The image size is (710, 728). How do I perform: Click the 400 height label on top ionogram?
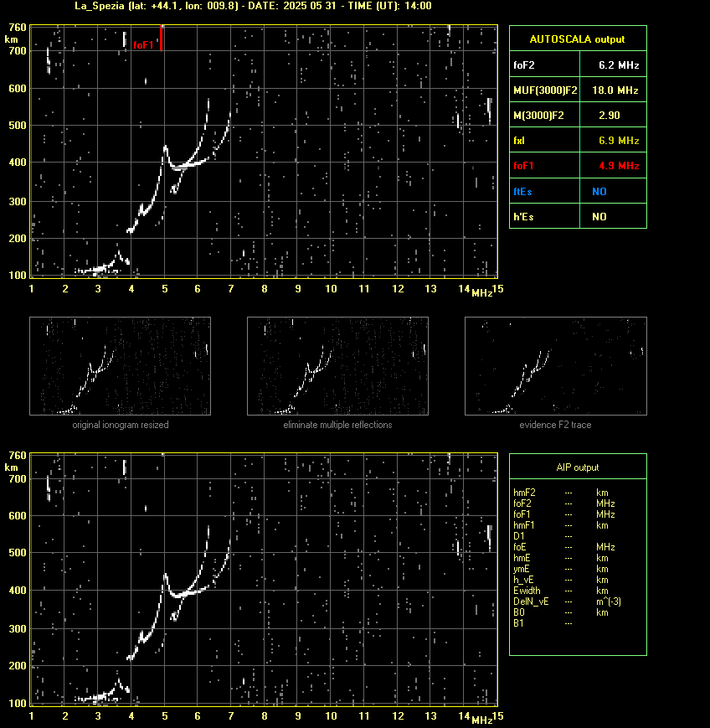pyautogui.click(x=18, y=163)
